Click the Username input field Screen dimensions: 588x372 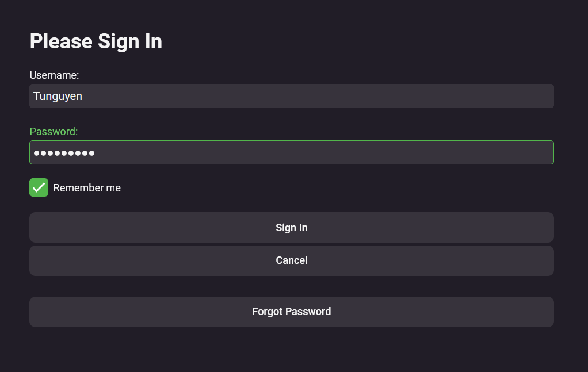click(291, 96)
